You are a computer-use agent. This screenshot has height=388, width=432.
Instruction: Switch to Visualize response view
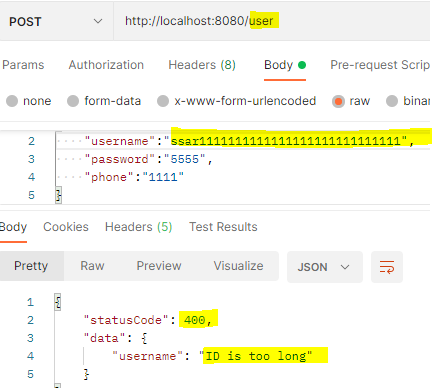[239, 266]
